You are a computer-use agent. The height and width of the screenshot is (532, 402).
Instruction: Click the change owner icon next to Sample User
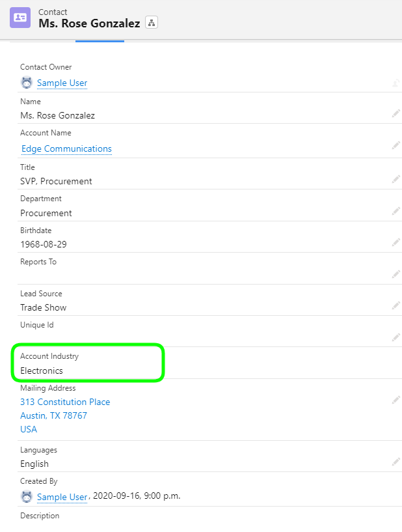[397, 83]
